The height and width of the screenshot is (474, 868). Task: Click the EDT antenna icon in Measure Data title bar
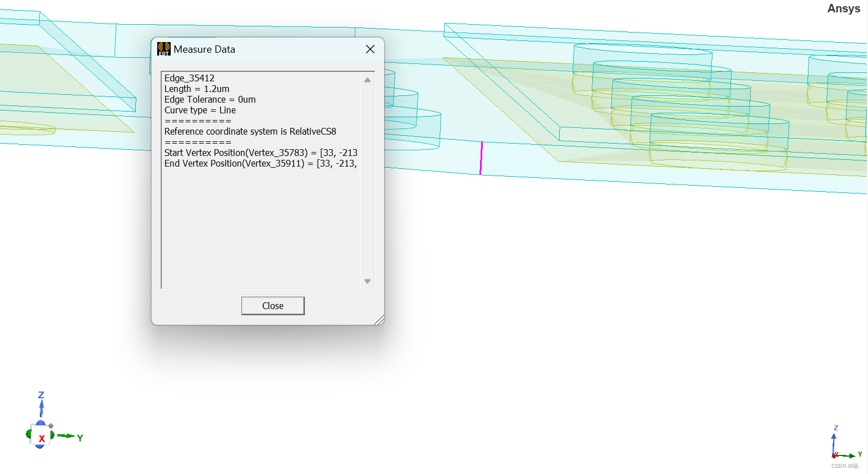coord(163,49)
